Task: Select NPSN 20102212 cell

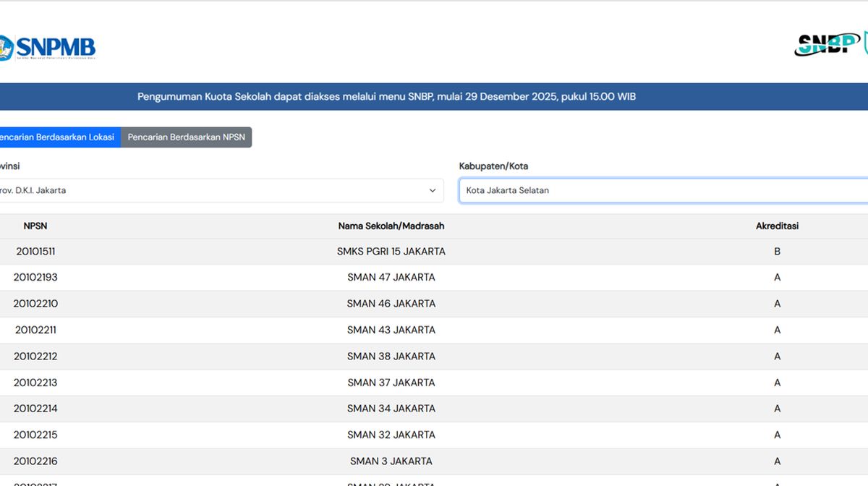Action: [x=35, y=357]
